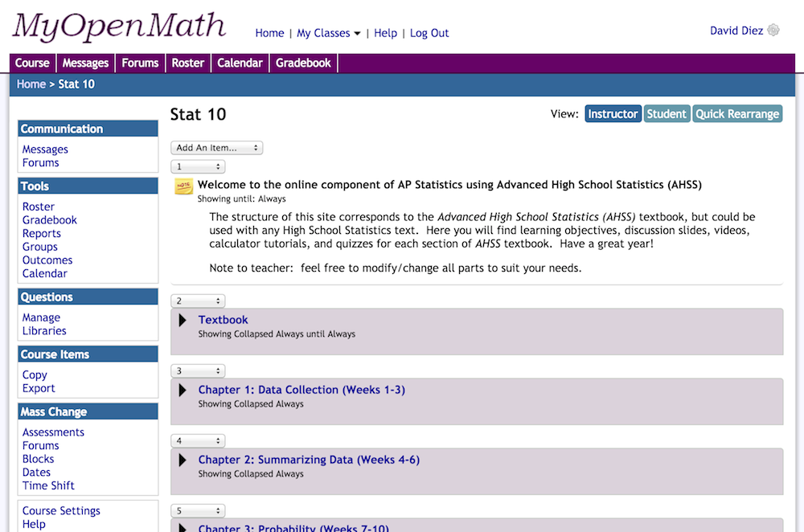Switch to Student view
This screenshot has width=804, height=532.
coord(666,114)
